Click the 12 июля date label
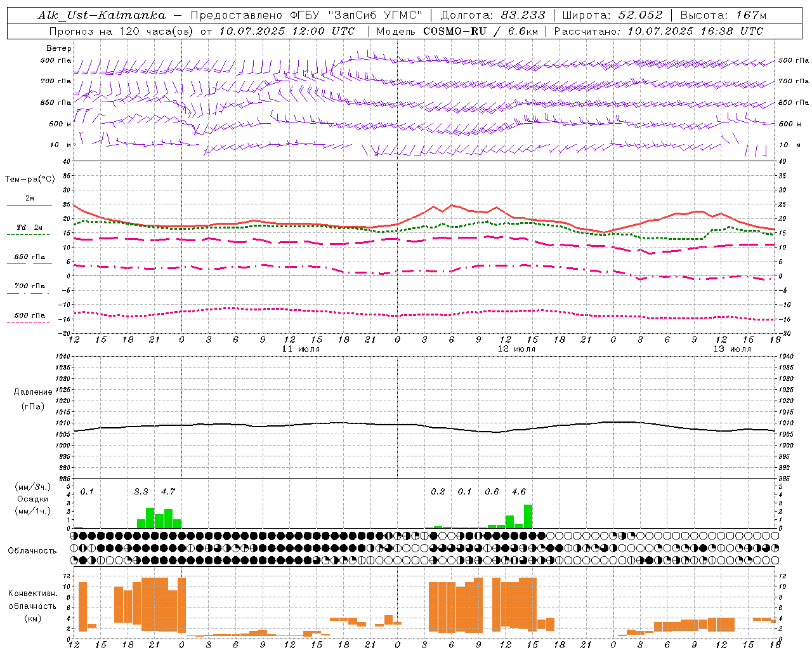Viewport: 812px width, 650px height. click(516, 348)
